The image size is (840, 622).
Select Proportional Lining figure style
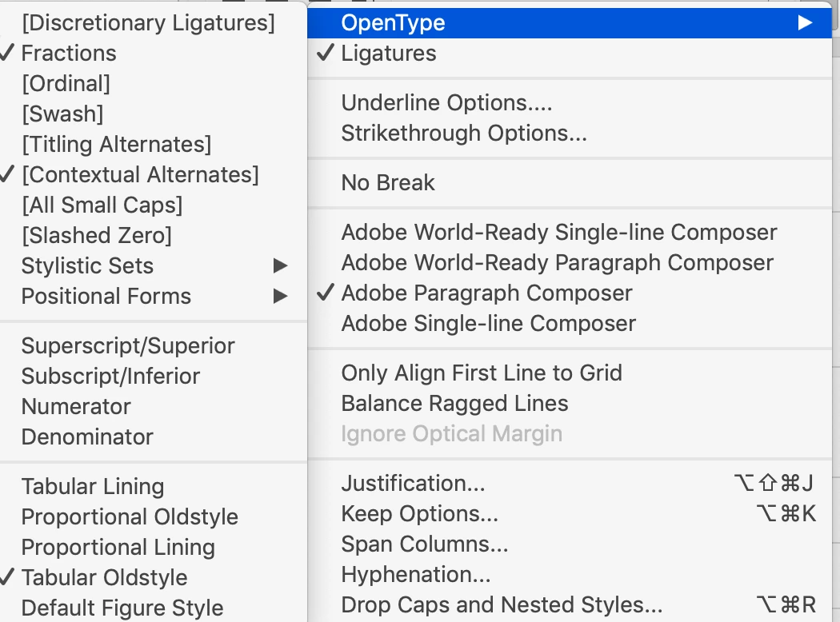coord(154,548)
